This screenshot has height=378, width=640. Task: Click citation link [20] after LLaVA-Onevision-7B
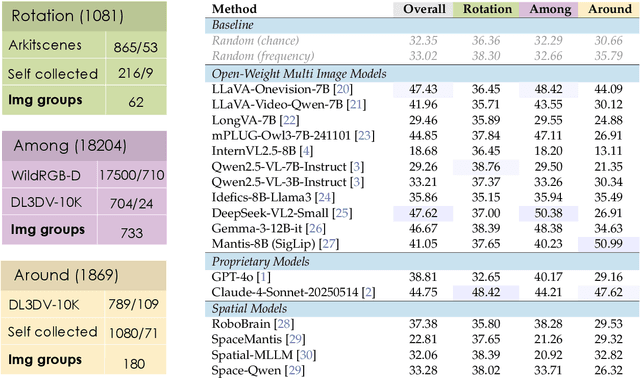pos(343,89)
